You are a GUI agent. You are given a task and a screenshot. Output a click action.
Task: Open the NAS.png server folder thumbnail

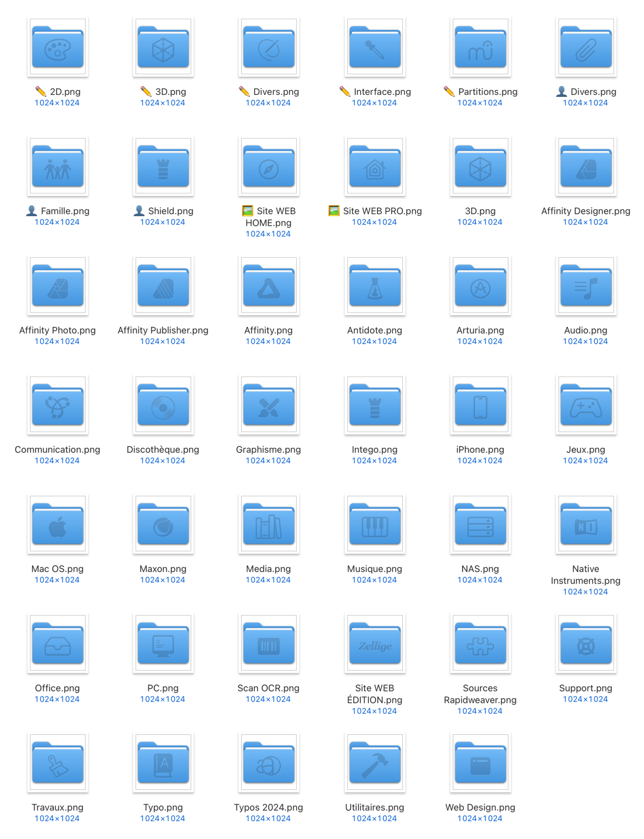coord(480,524)
